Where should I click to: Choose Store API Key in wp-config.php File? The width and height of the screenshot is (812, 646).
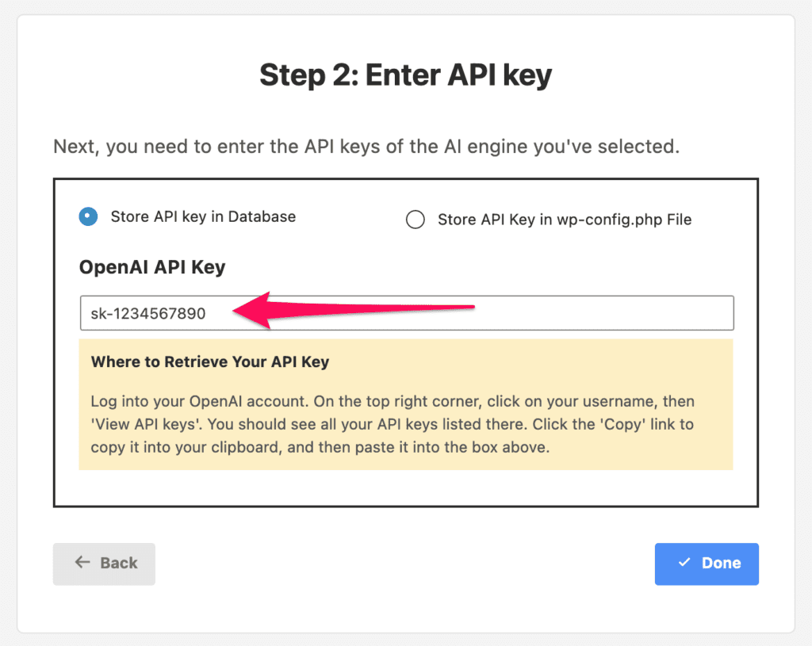point(416,220)
